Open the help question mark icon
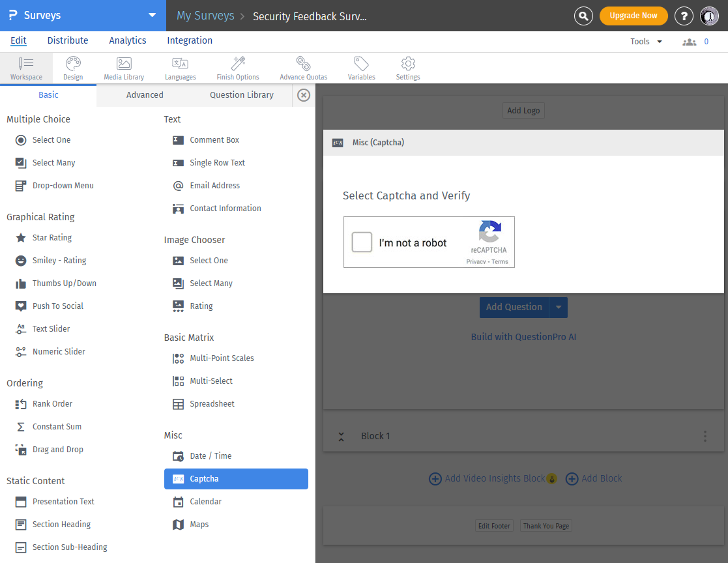Viewport: 728px width, 563px height. point(684,16)
